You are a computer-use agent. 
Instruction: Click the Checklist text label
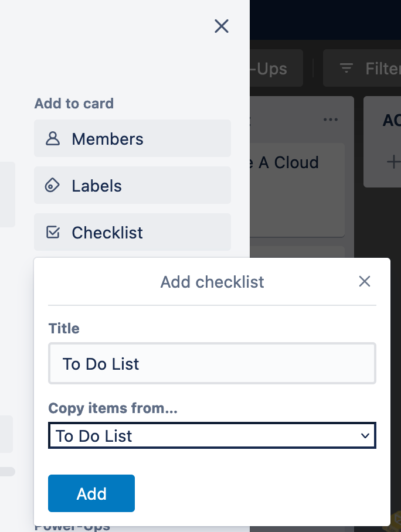click(107, 233)
